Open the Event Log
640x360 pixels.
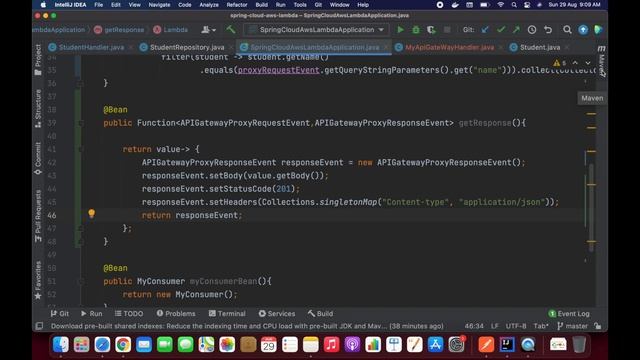[x=569, y=313]
